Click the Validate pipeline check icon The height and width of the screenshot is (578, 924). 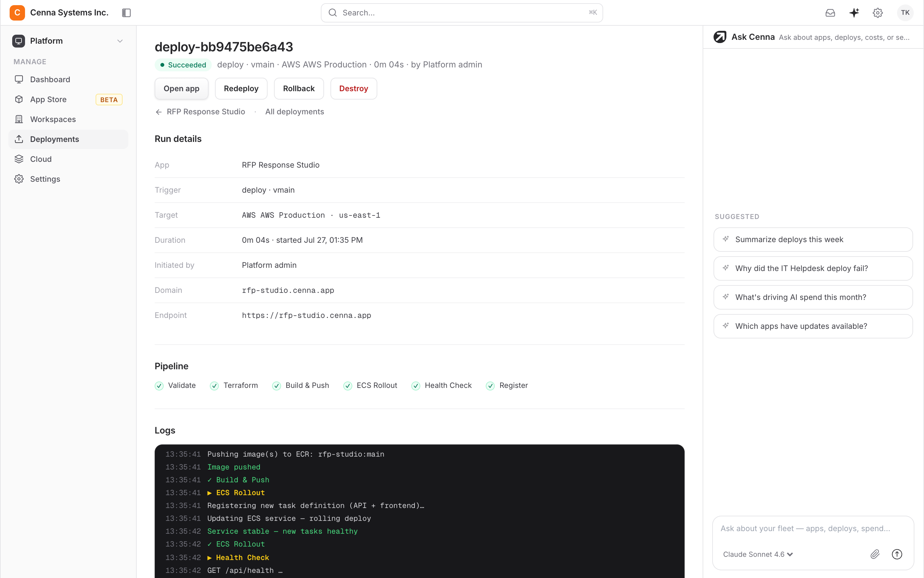(x=159, y=386)
